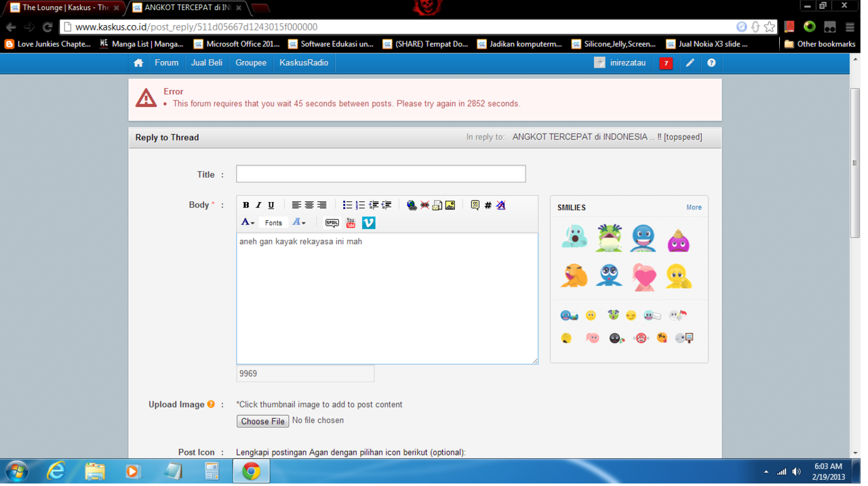This screenshot has height=486, width=868.
Task: Click the kaskus home icon in the blue navbar
Action: tap(138, 63)
